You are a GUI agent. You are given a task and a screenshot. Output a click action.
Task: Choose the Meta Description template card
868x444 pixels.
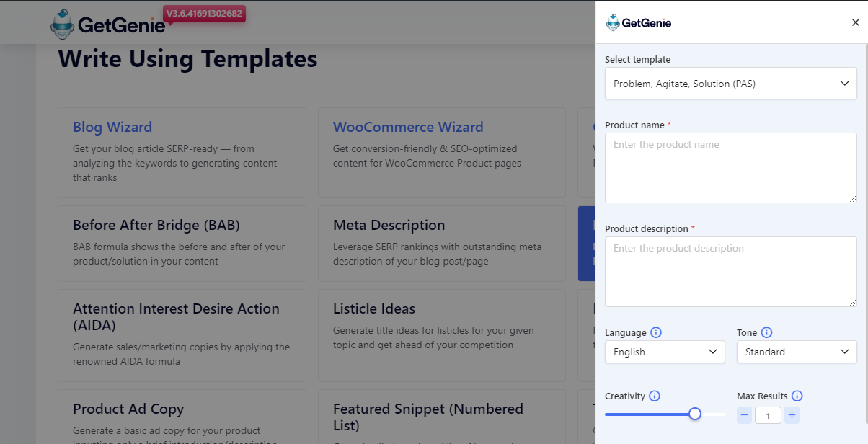[x=442, y=244]
